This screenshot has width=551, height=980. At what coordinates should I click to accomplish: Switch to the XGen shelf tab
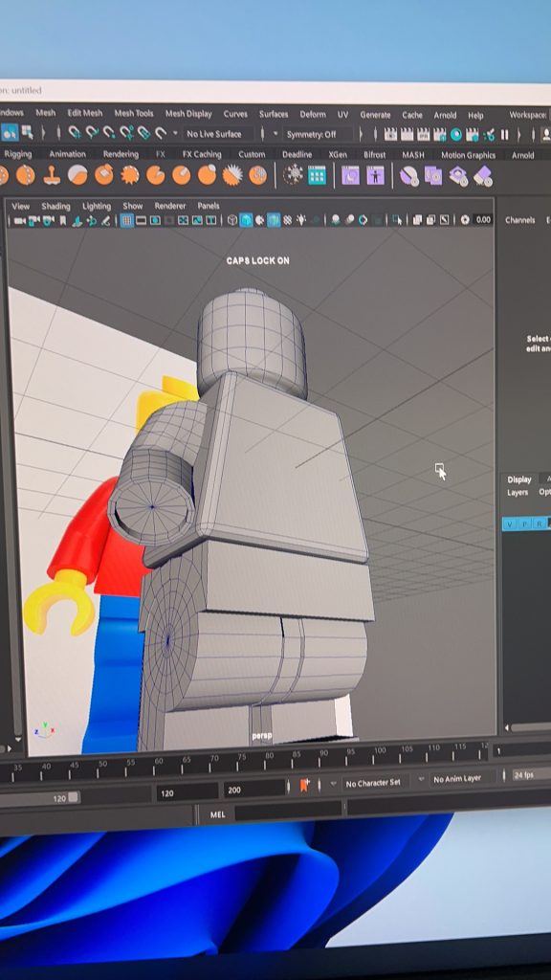point(338,155)
